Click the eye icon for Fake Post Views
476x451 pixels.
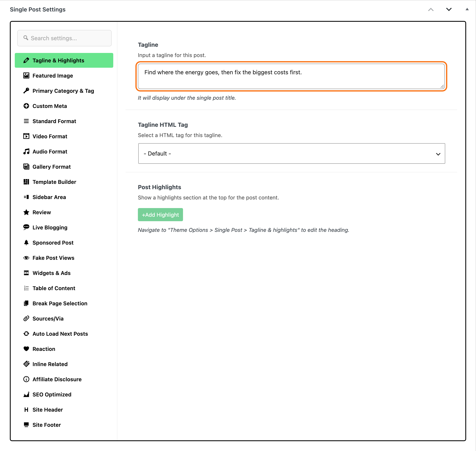coord(26,258)
